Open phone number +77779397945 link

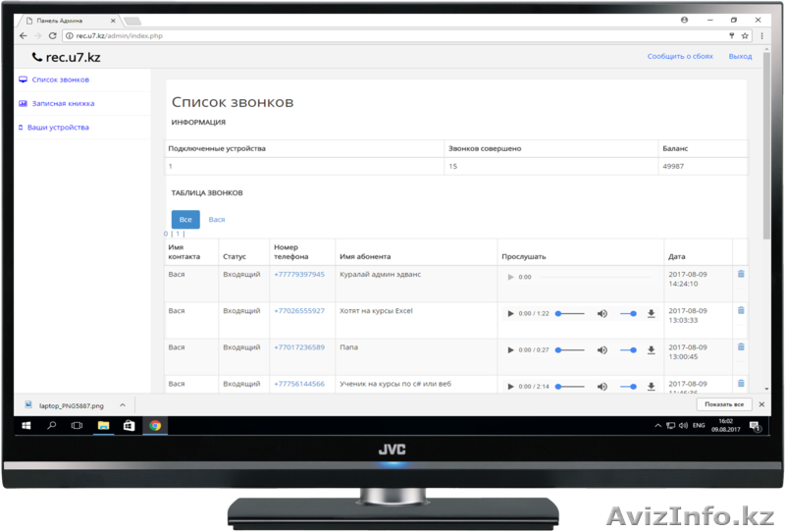[299, 275]
